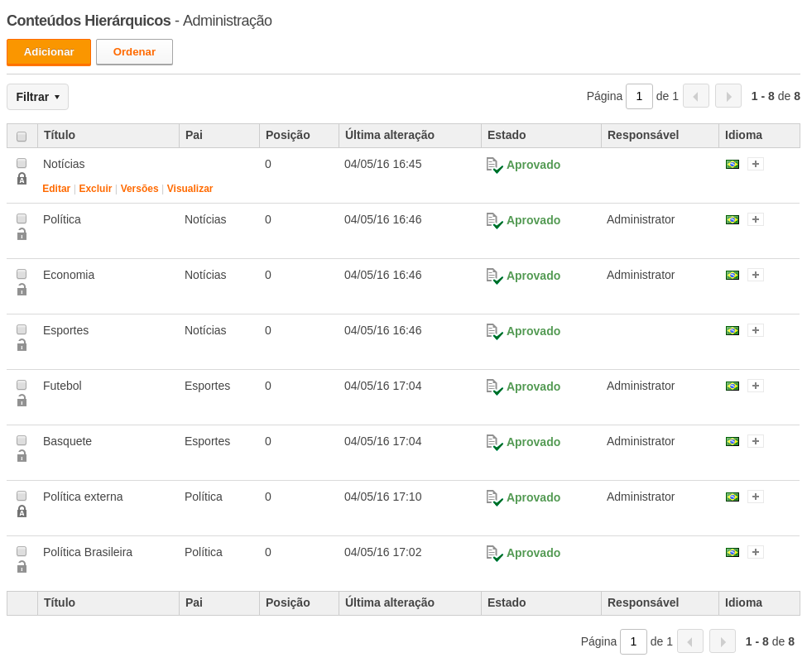The height and width of the screenshot is (672, 807).
Task: Click the Ordenar button
Action: click(134, 52)
